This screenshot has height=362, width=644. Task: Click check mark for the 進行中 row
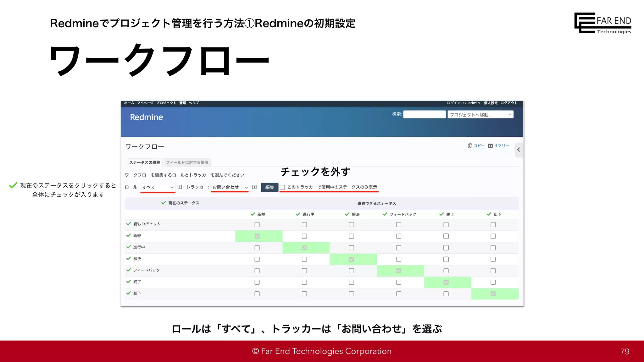click(x=128, y=247)
